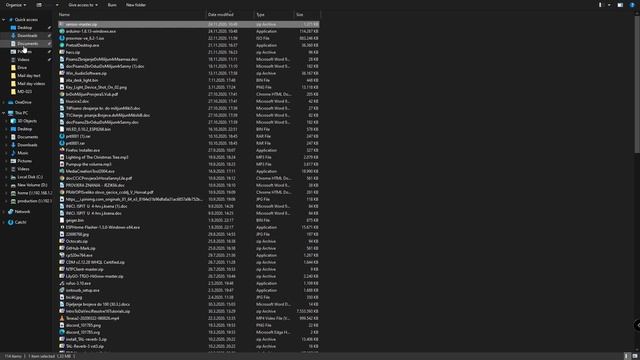This screenshot has height=360, width=640.
Task: Create a New folder
Action: 136,5
